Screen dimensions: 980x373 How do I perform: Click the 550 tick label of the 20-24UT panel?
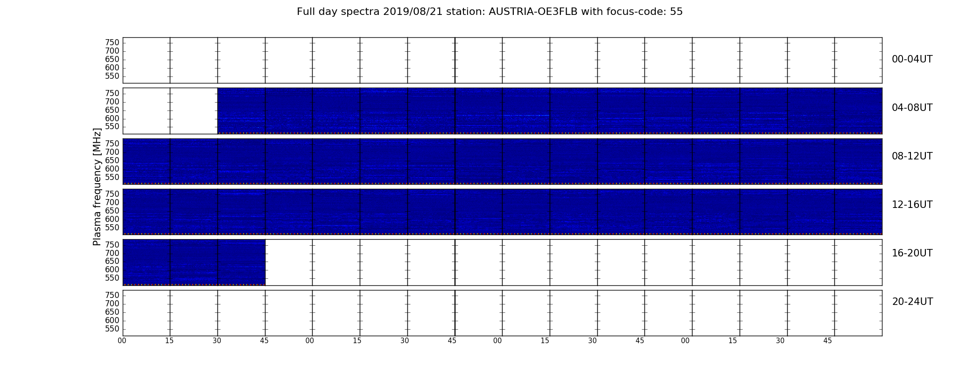pyautogui.click(x=112, y=329)
